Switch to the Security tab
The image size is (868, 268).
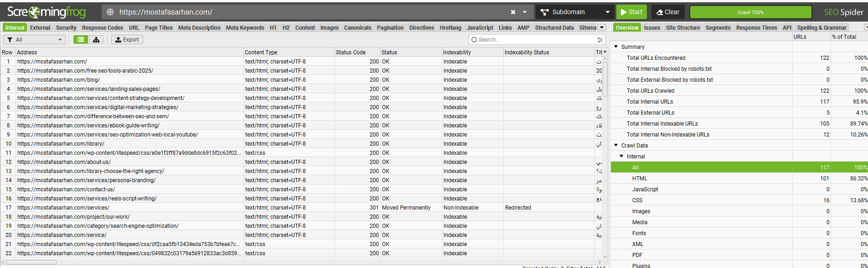tap(66, 28)
